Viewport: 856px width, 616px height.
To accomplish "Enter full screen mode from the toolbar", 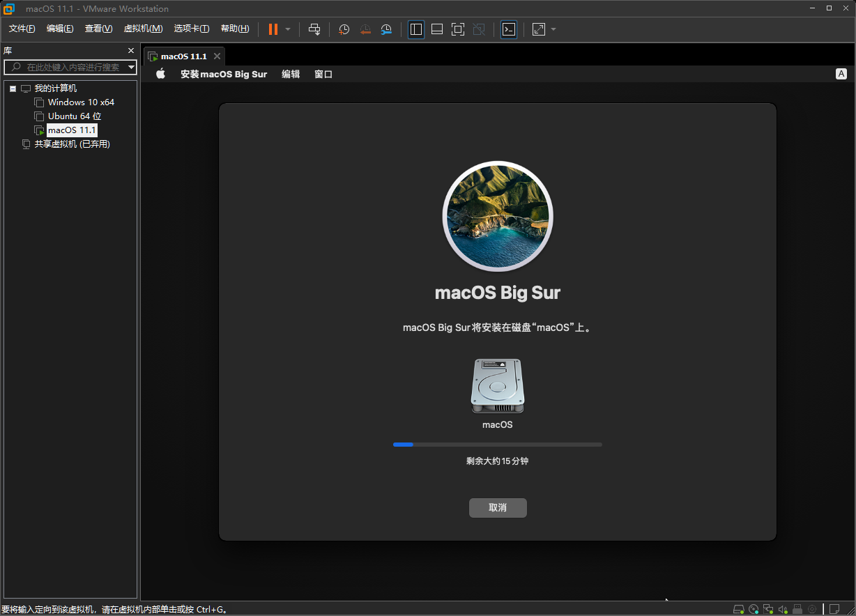I will (458, 29).
